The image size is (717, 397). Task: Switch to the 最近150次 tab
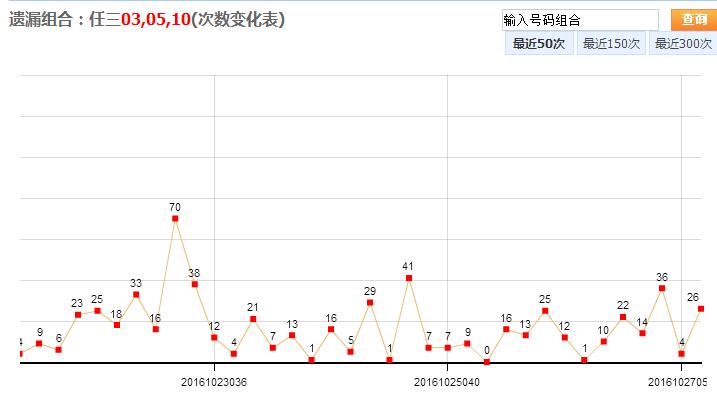pos(611,43)
